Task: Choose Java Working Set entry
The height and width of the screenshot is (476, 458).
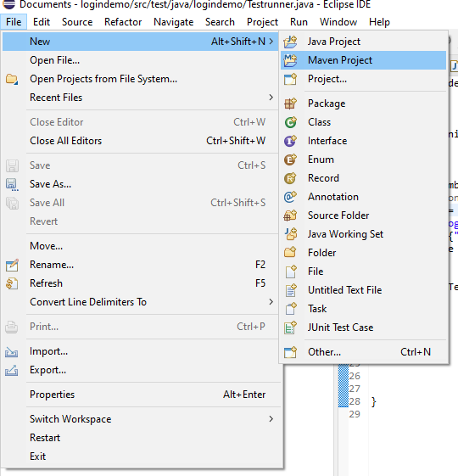Action: 363,234
